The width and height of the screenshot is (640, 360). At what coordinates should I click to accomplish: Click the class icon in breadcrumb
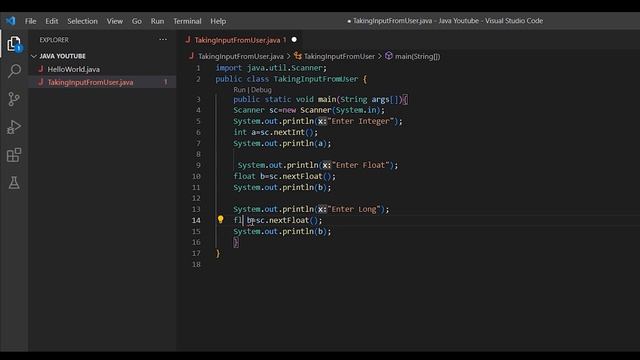[x=298, y=56]
